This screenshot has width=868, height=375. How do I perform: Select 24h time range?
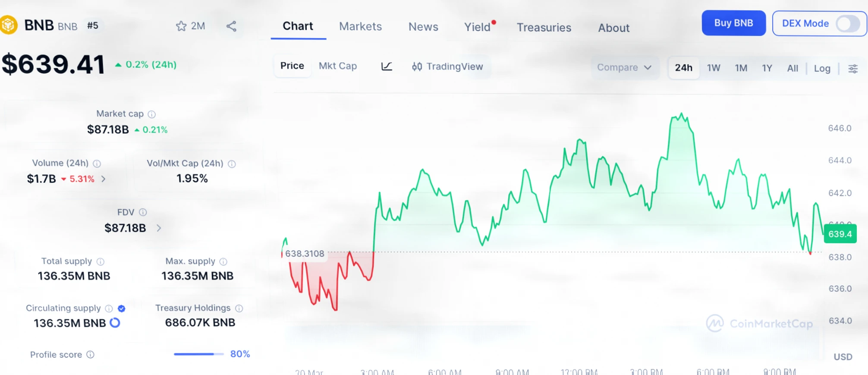683,68
